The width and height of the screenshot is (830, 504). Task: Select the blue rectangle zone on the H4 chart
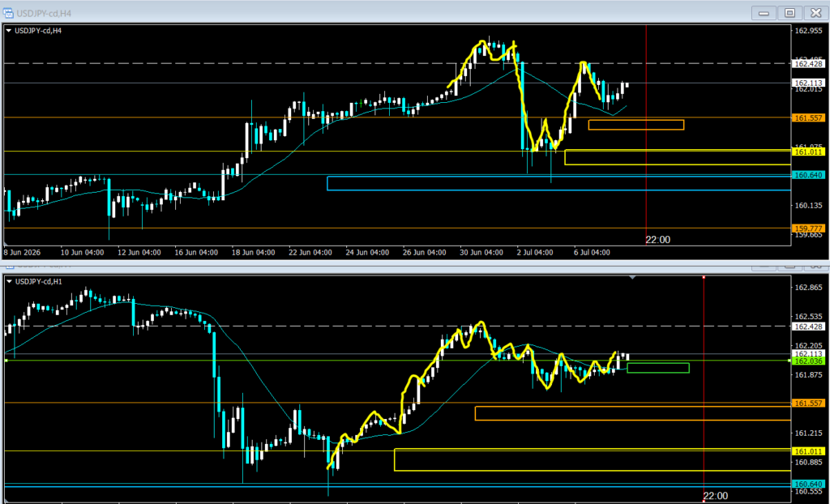(559, 183)
